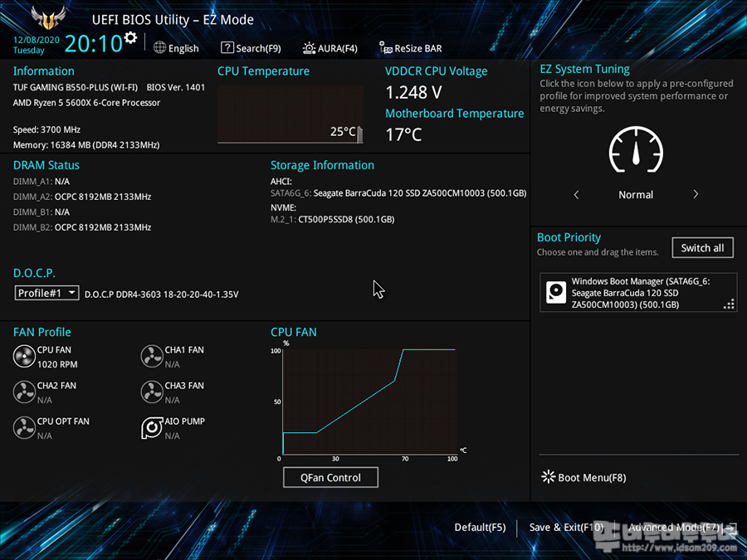The image size is (747, 560).
Task: Click the 1.248 V voltage reading
Action: tap(413, 92)
